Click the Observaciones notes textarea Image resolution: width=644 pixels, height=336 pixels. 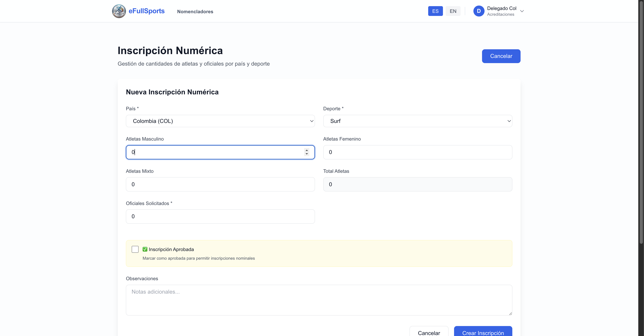(319, 300)
